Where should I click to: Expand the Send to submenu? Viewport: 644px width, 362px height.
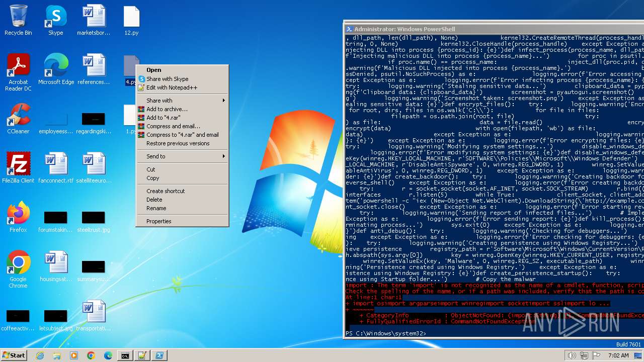coord(182,156)
